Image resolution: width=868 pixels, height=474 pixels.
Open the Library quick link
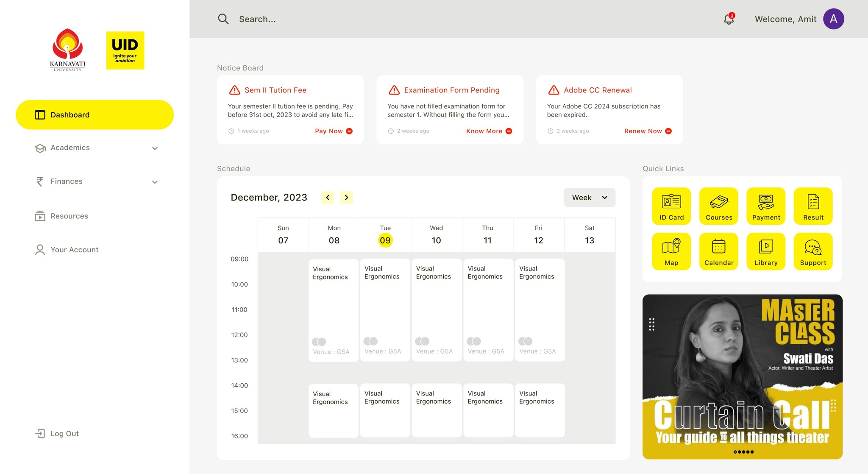pos(766,251)
